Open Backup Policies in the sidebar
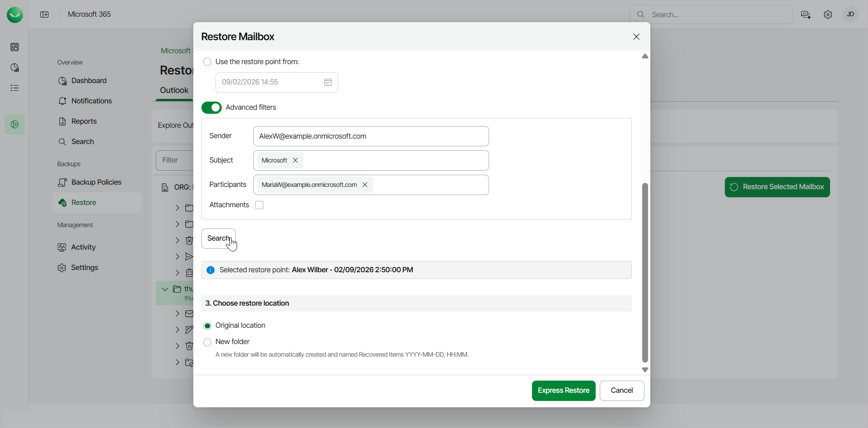This screenshot has height=428, width=868. coord(96,182)
